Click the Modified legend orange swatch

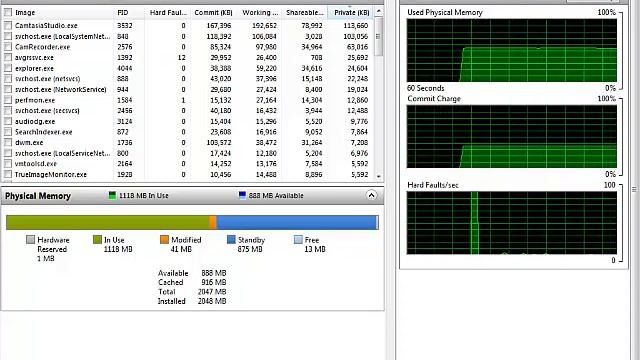point(164,240)
